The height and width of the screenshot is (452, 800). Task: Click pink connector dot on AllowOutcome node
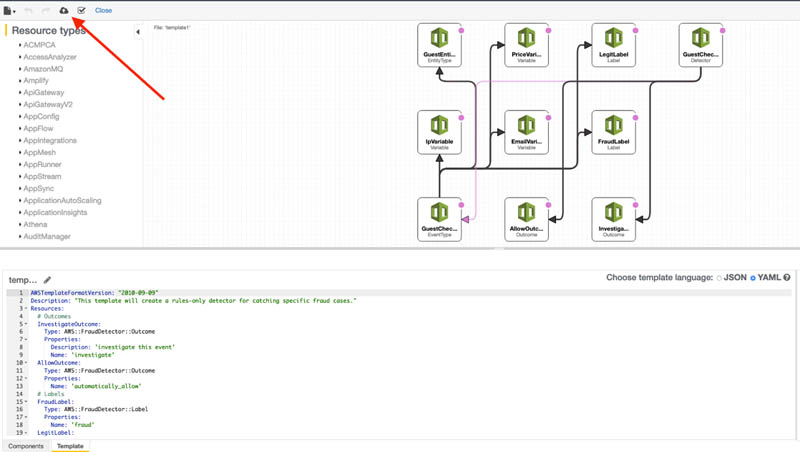(548, 205)
